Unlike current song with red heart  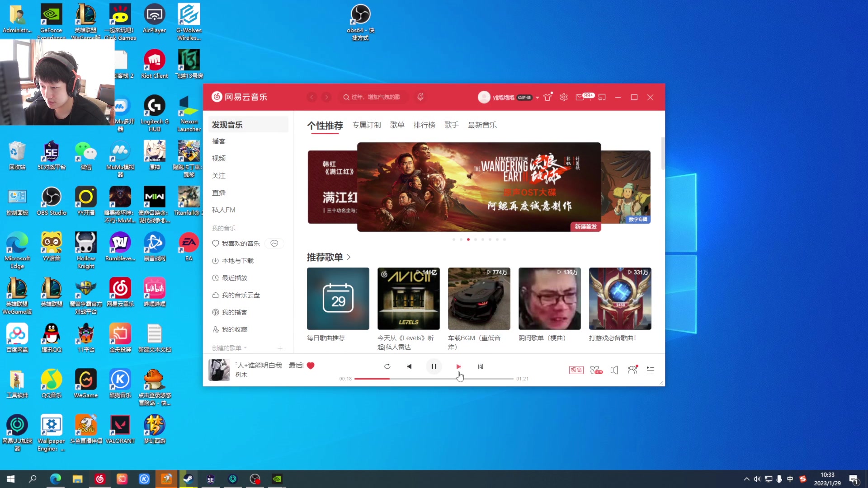[x=311, y=366]
